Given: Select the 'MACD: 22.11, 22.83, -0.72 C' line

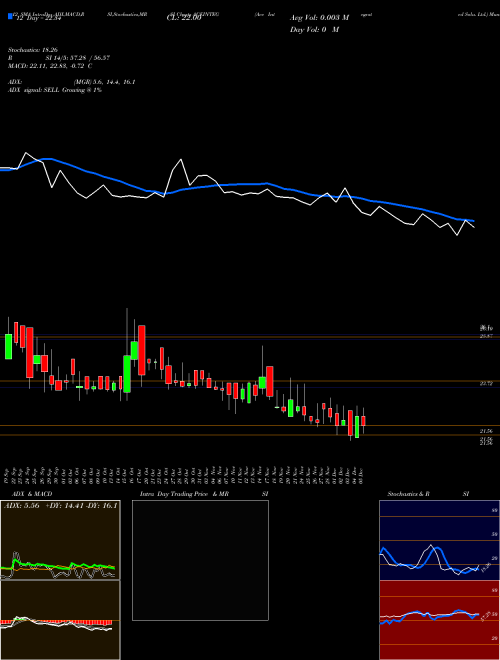Looking at the screenshot, I should [x=50, y=66].
